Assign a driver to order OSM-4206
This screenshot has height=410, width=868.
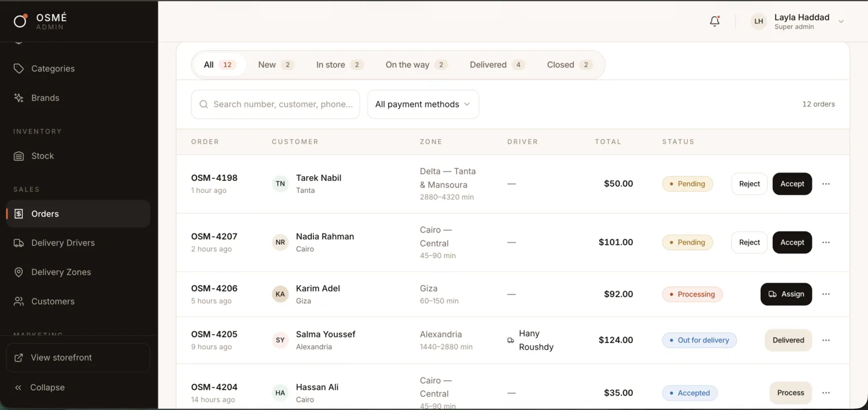[786, 294]
